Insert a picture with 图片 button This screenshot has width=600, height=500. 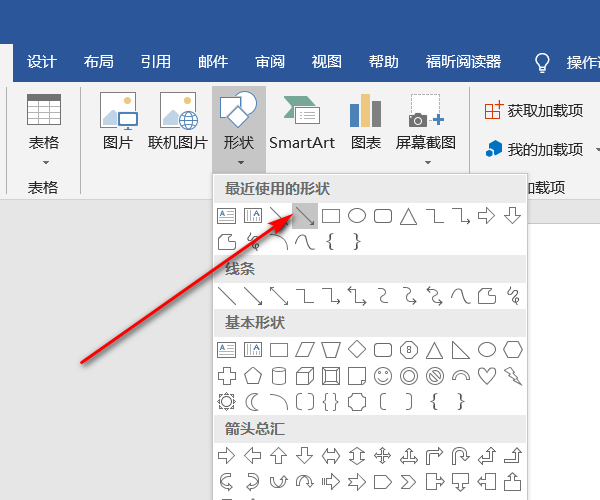click(118, 122)
